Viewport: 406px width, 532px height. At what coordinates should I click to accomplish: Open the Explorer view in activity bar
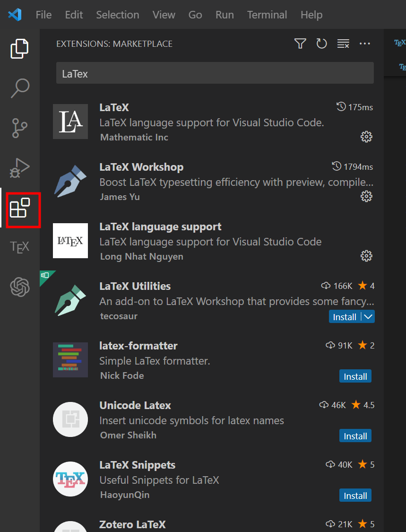[x=20, y=49]
